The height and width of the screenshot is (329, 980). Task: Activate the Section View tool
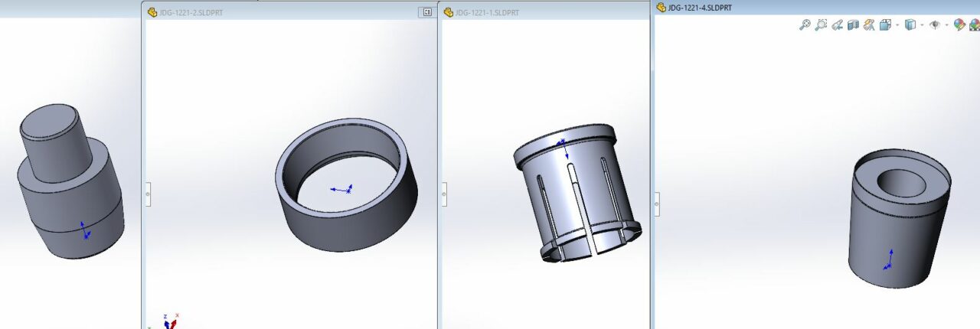(x=853, y=24)
